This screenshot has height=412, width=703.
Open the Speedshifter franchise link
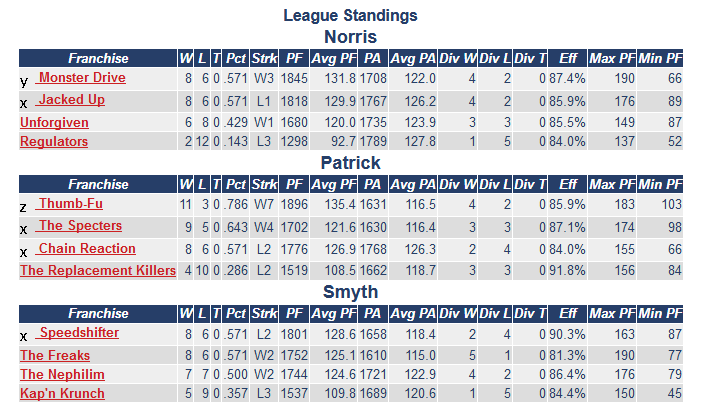coord(79,333)
